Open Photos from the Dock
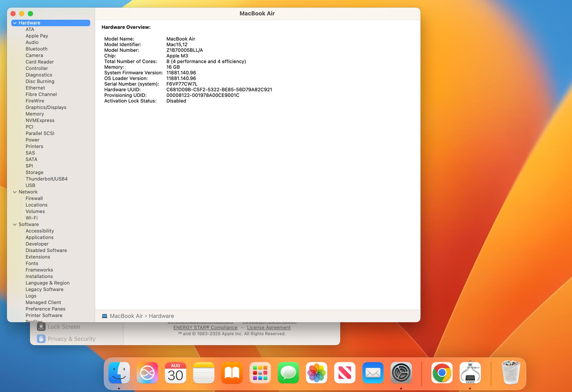The width and height of the screenshot is (572, 392). (x=317, y=373)
